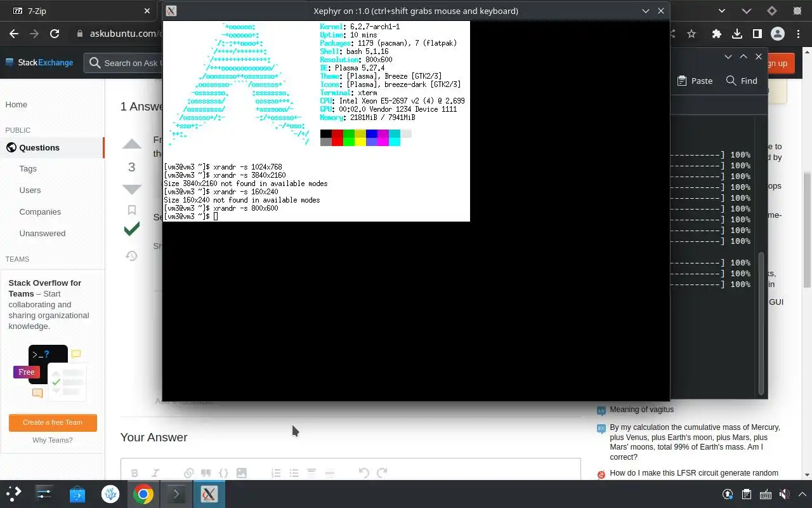Click the green accepted-answer checkmark
The height and width of the screenshot is (508, 812).
(x=132, y=229)
